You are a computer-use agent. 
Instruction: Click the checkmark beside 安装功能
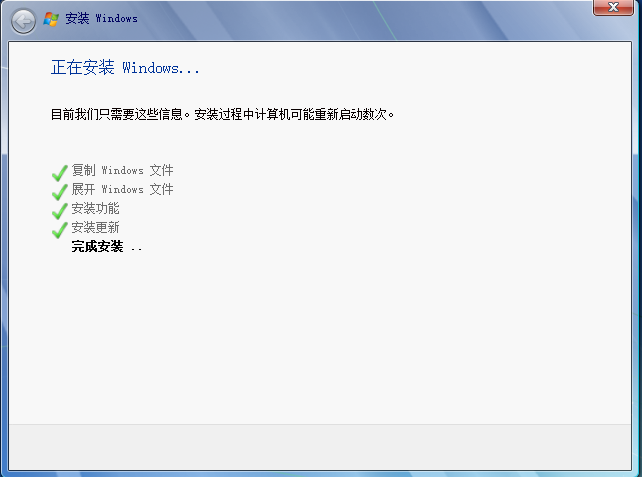click(59, 211)
